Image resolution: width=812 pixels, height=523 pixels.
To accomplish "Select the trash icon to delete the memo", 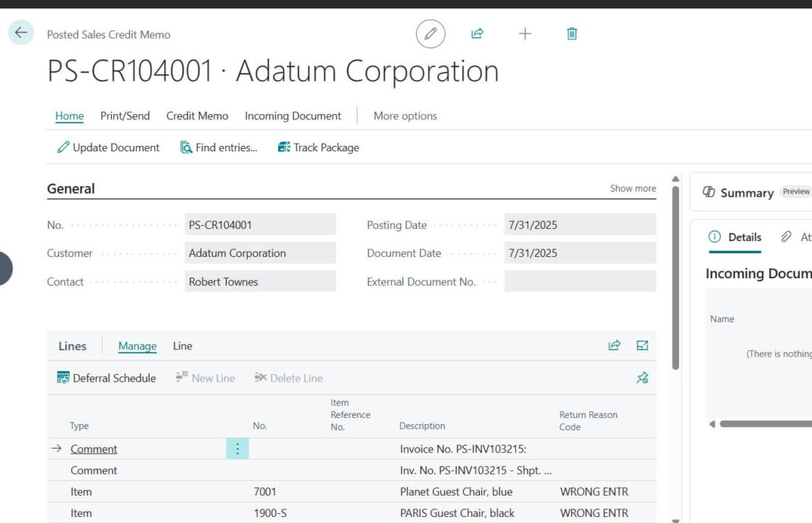I will (x=571, y=33).
